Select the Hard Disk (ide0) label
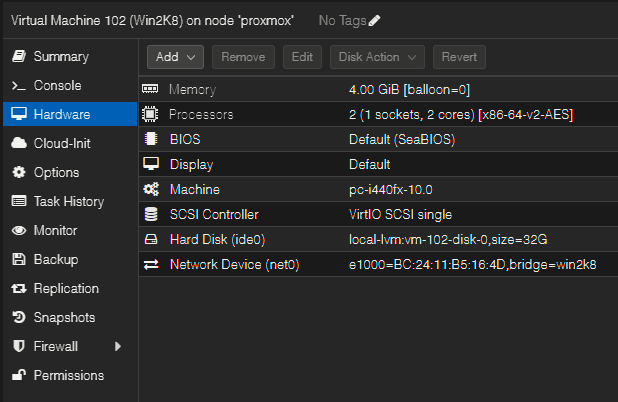618x402 pixels. click(217, 240)
